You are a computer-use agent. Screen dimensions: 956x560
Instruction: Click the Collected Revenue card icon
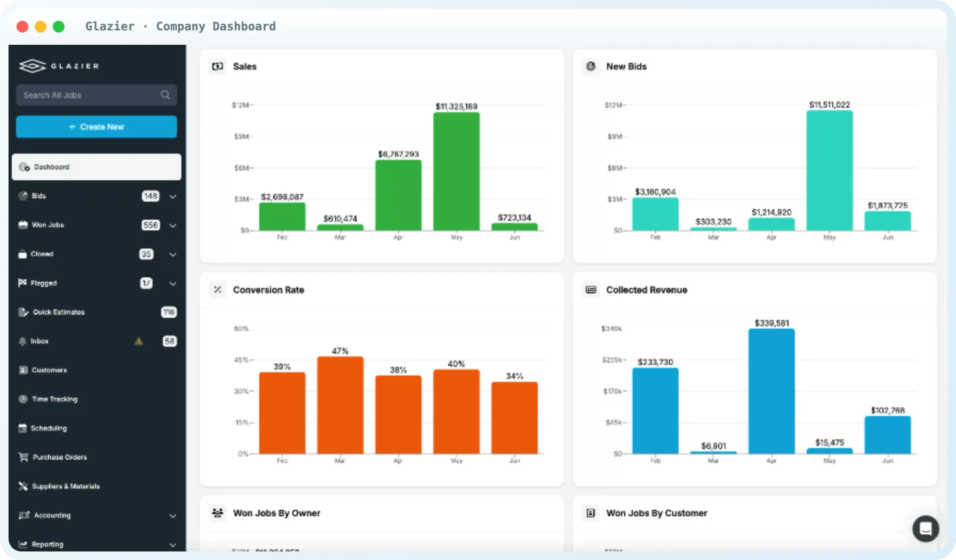[591, 290]
